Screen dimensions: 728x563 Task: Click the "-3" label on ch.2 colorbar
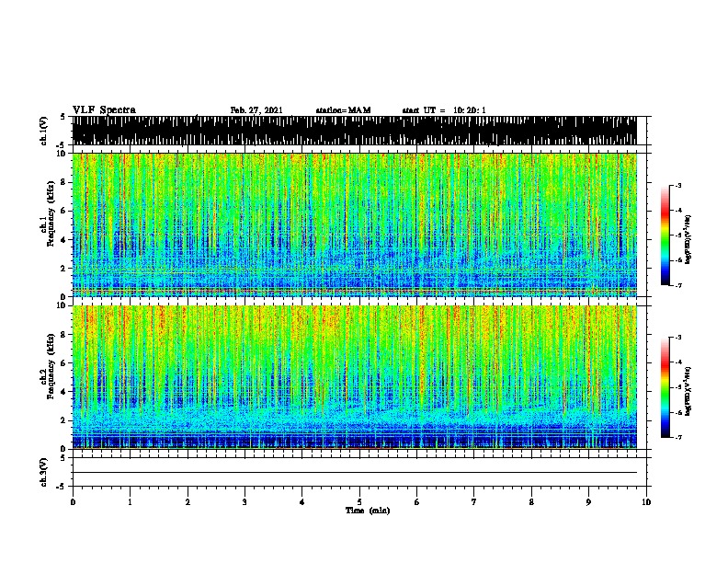pyautogui.click(x=677, y=338)
